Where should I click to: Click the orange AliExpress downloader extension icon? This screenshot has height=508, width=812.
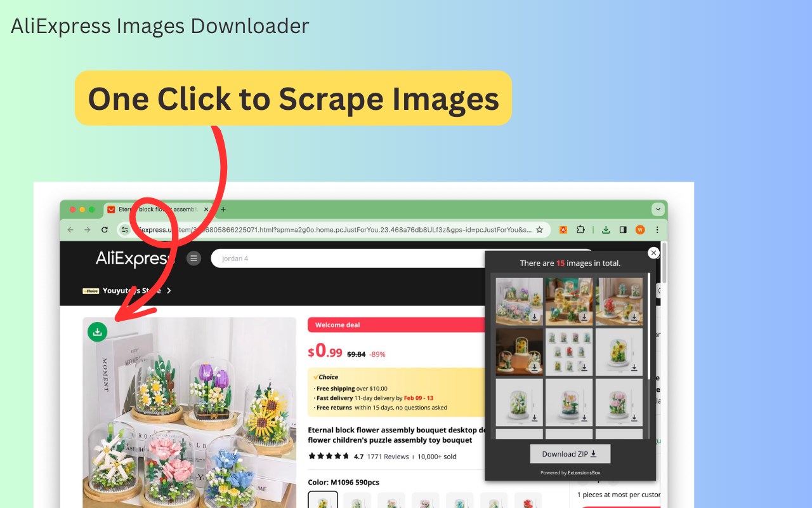coord(563,229)
